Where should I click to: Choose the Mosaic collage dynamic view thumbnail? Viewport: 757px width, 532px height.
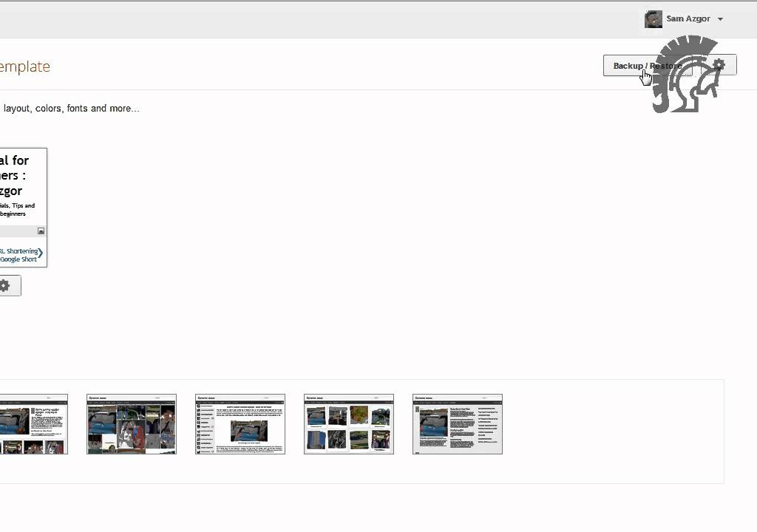tap(132, 424)
